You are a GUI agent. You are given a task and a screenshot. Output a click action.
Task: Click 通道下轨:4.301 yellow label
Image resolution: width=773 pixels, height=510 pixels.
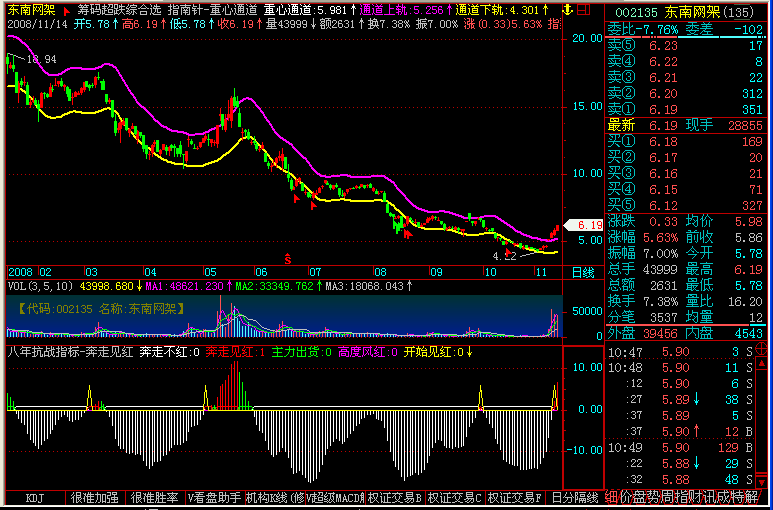point(499,10)
